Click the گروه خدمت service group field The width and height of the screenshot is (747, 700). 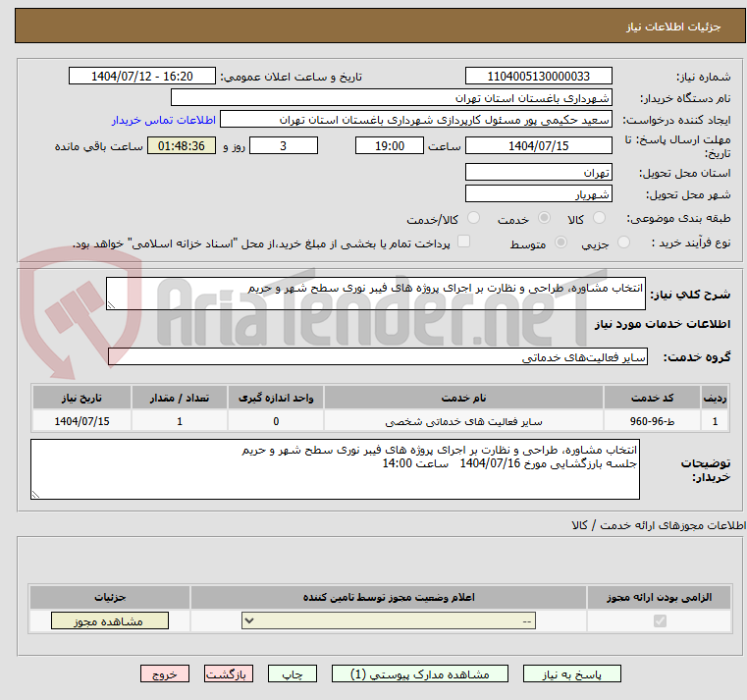[378, 357]
